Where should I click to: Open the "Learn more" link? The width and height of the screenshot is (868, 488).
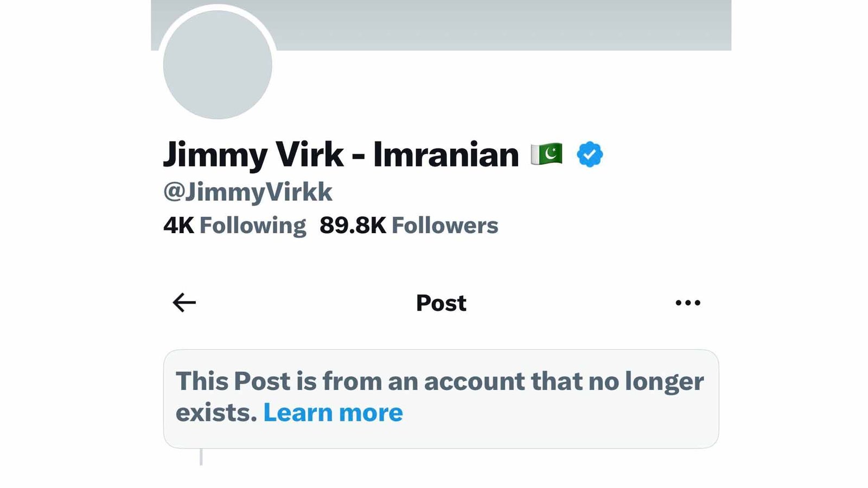[333, 413]
